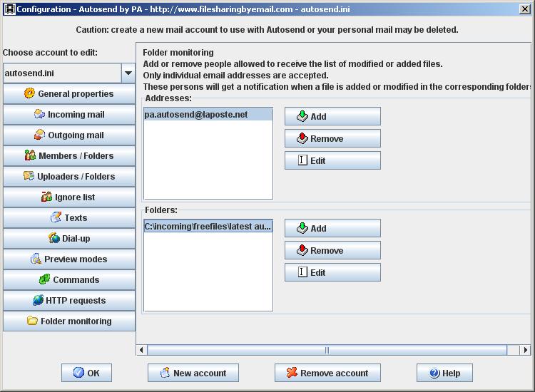Click the Dial-up globe icon
The height and width of the screenshot is (392, 535).
pyautogui.click(x=54, y=238)
